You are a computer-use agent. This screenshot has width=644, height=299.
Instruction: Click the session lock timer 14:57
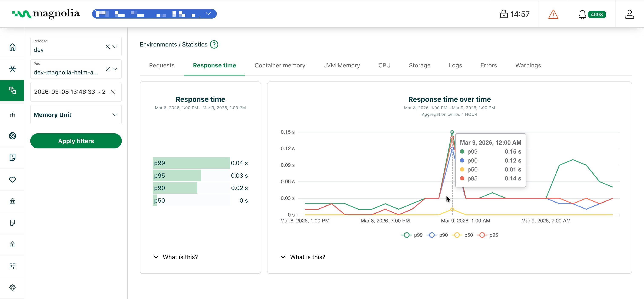(515, 14)
